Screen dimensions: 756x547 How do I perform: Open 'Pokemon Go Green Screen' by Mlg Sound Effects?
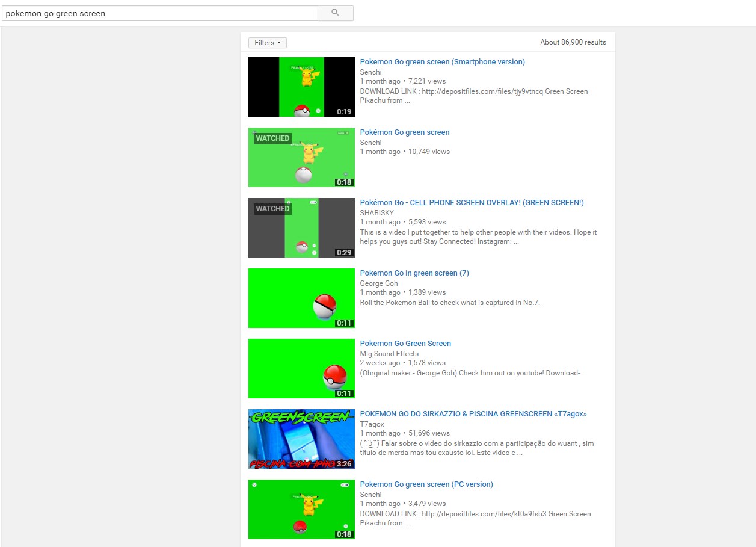(405, 344)
